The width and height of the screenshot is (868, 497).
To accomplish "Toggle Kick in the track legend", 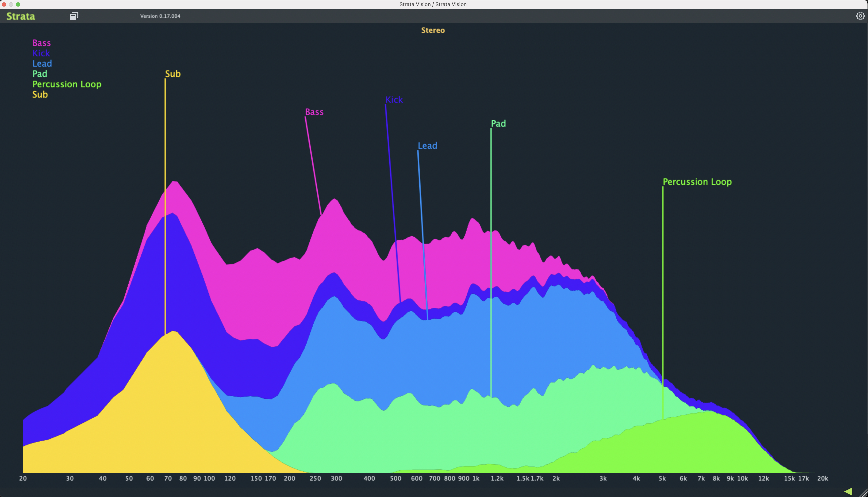I will [41, 53].
